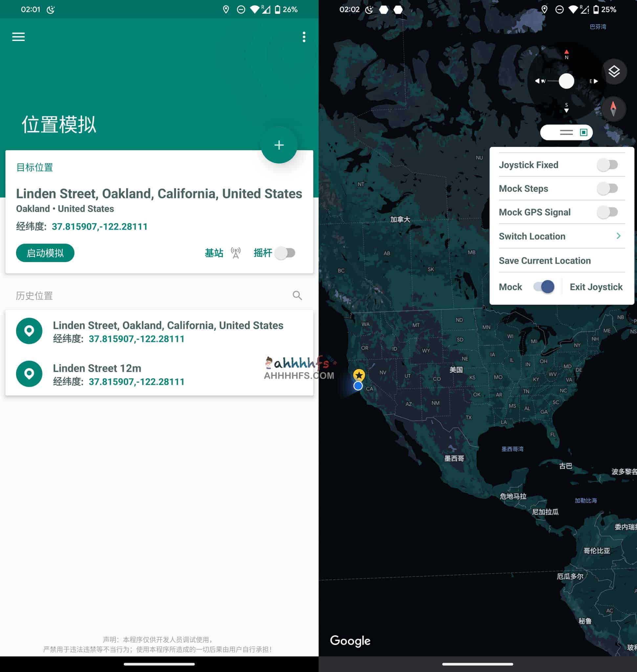
Task: Toggle the 摇杆 joystick switch
Action: (x=285, y=253)
